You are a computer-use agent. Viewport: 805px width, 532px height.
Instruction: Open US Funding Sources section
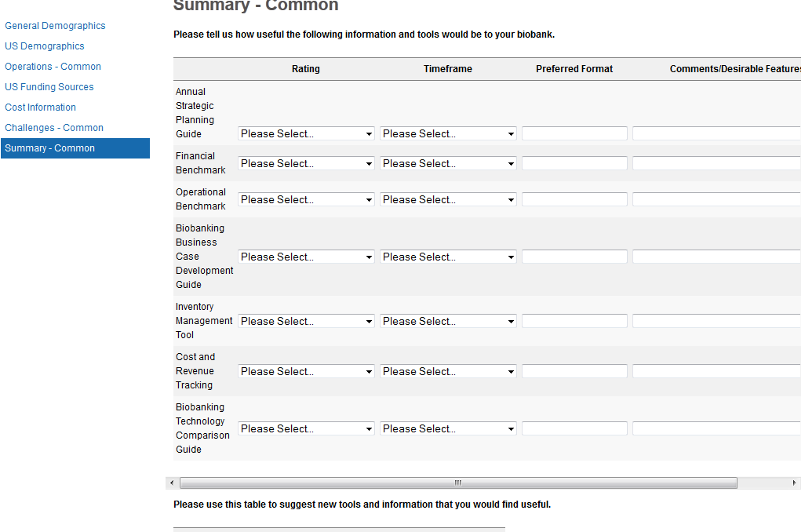(x=49, y=87)
